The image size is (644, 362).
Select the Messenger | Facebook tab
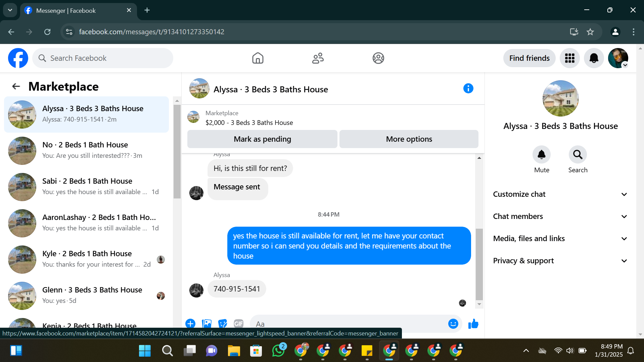(x=78, y=10)
